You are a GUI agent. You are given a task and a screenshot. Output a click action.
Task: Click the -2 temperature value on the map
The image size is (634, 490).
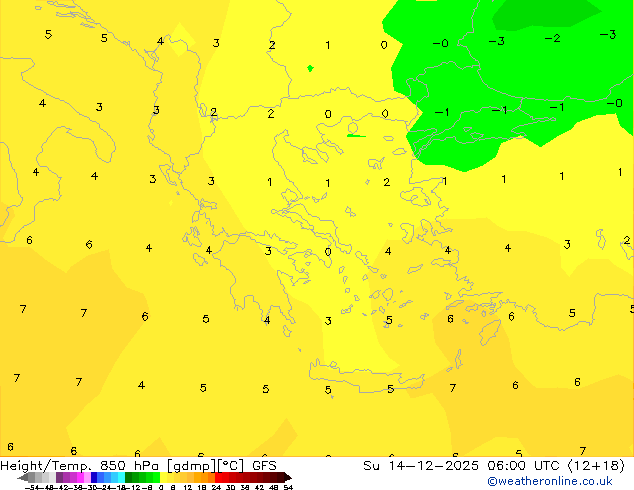(x=552, y=38)
